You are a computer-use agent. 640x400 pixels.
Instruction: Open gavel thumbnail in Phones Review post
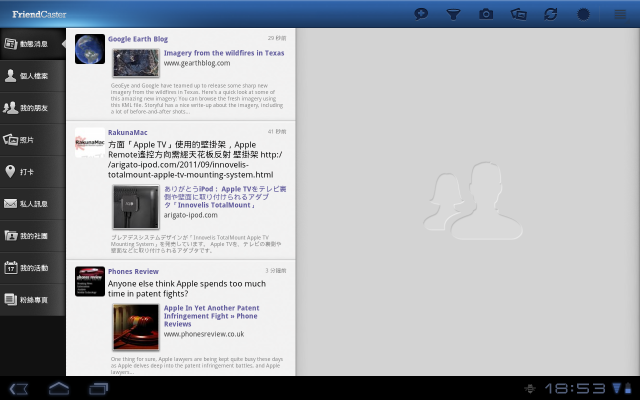coord(136,327)
